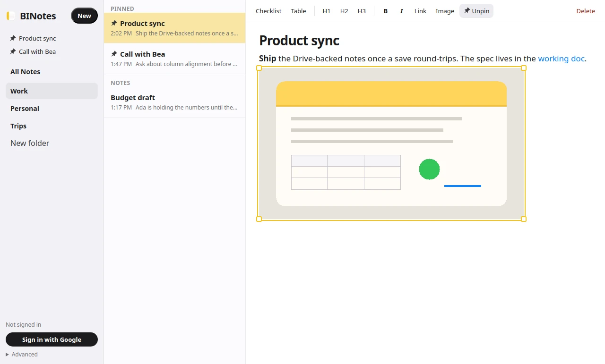This screenshot has width=605, height=364.
Task: Click the Not signed in status text
Action: pos(23,324)
